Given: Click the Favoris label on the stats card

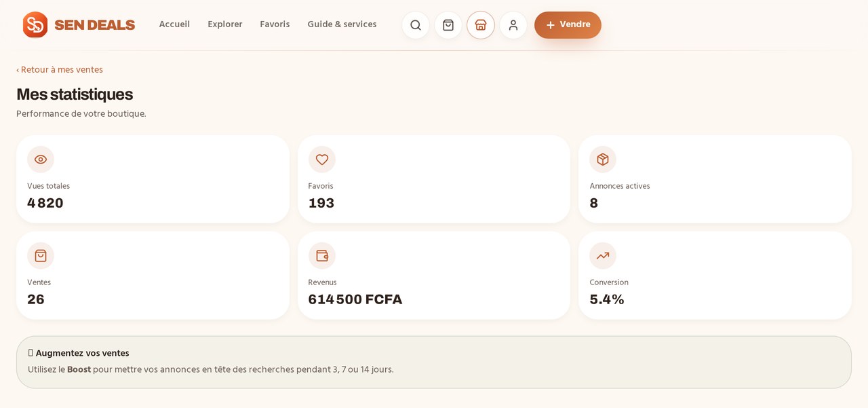Looking at the screenshot, I should click(x=321, y=186).
